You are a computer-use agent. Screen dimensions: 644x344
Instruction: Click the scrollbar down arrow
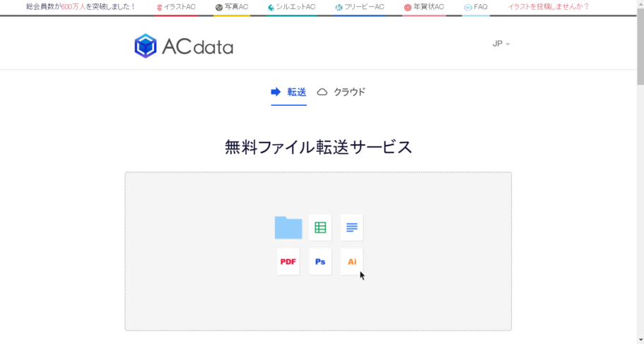(640, 340)
